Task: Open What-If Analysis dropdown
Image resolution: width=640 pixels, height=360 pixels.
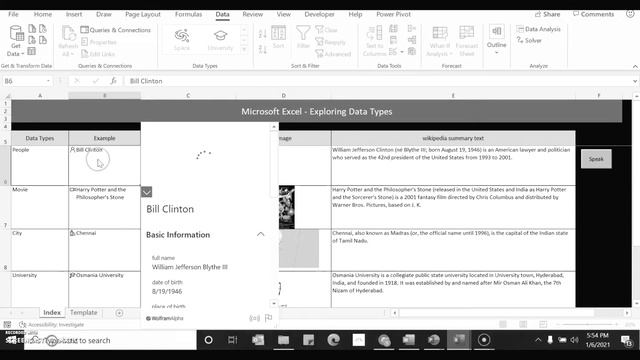Action: pyautogui.click(x=440, y=41)
